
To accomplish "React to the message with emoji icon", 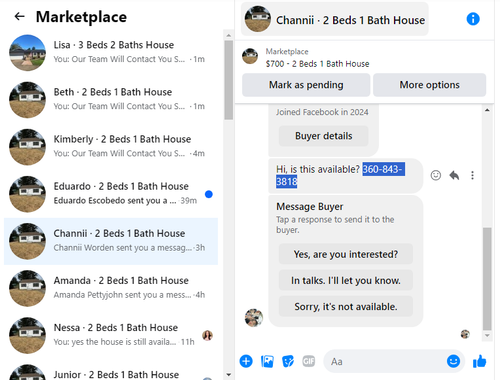I will (436, 175).
